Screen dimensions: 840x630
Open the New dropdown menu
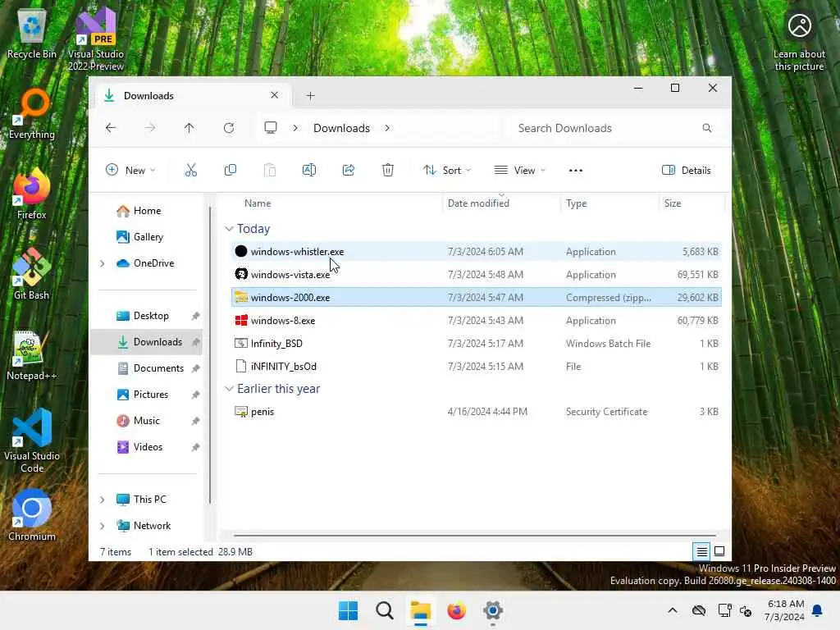coord(130,171)
